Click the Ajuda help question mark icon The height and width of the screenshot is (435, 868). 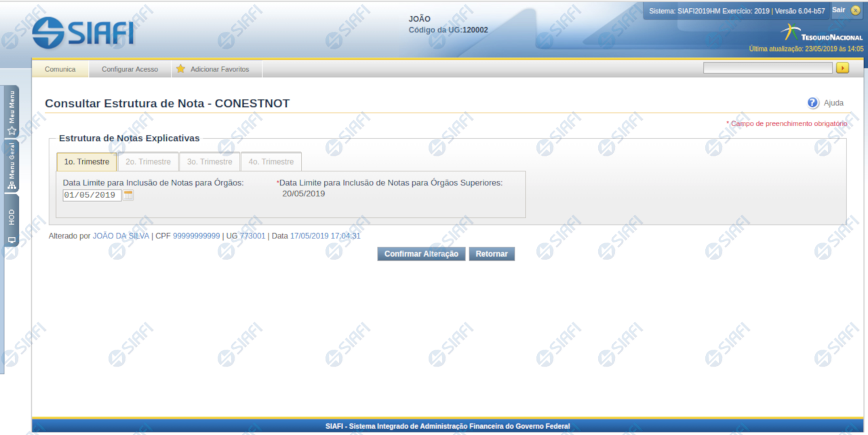(x=813, y=103)
